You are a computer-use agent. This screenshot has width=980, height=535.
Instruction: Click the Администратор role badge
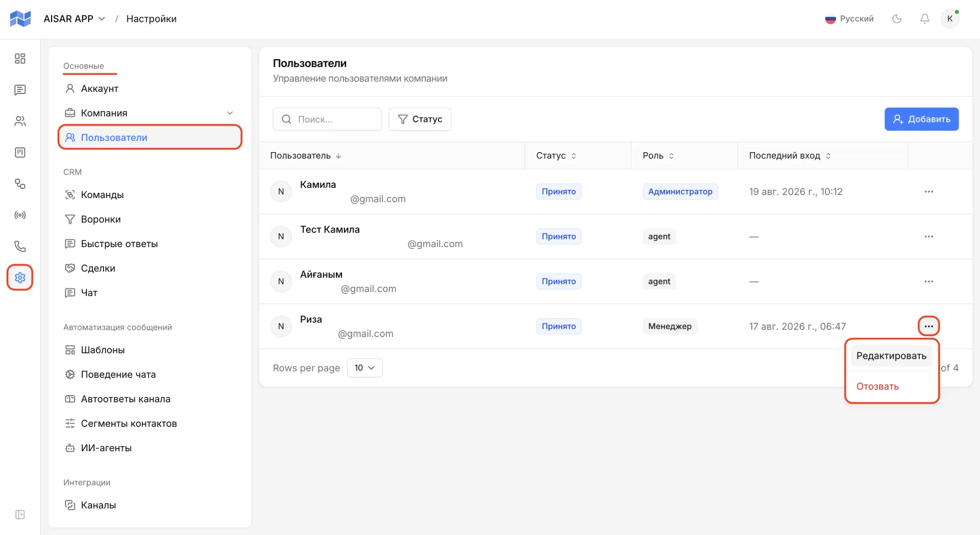click(680, 191)
